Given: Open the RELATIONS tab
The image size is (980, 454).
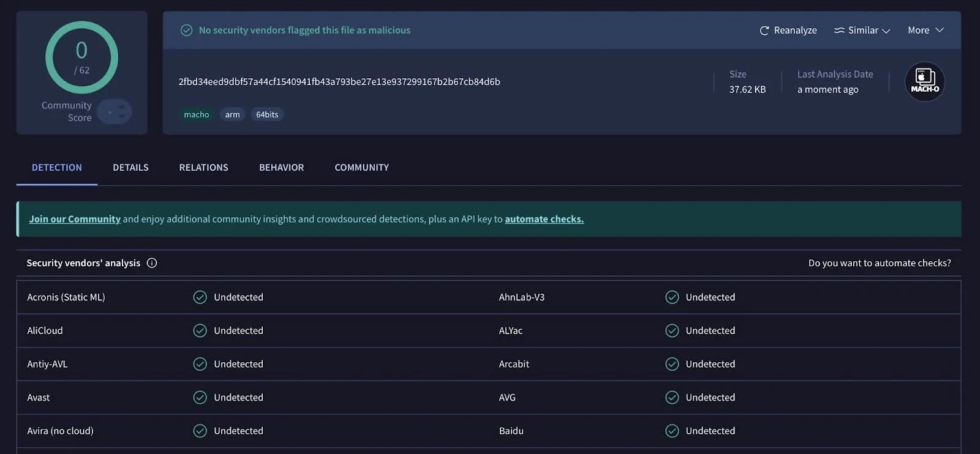Looking at the screenshot, I should [203, 167].
